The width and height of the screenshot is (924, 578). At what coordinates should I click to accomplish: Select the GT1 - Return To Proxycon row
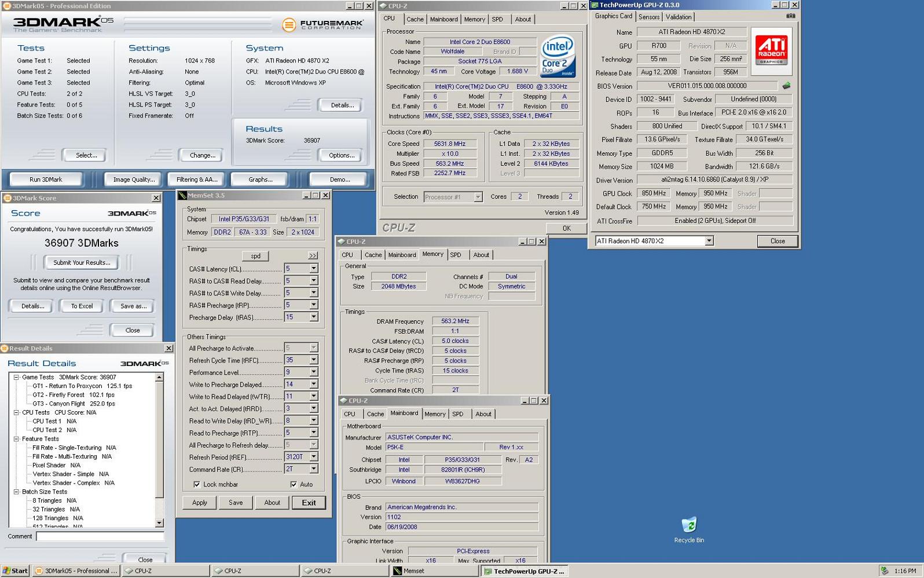click(82, 386)
